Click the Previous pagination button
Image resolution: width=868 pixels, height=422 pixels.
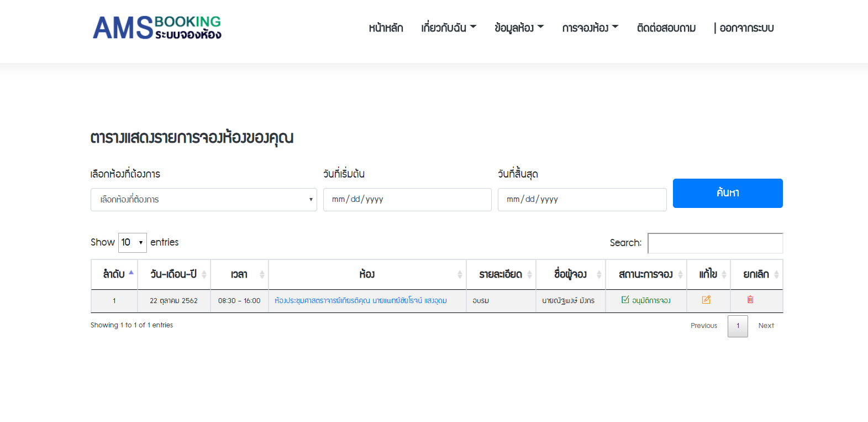(x=704, y=326)
